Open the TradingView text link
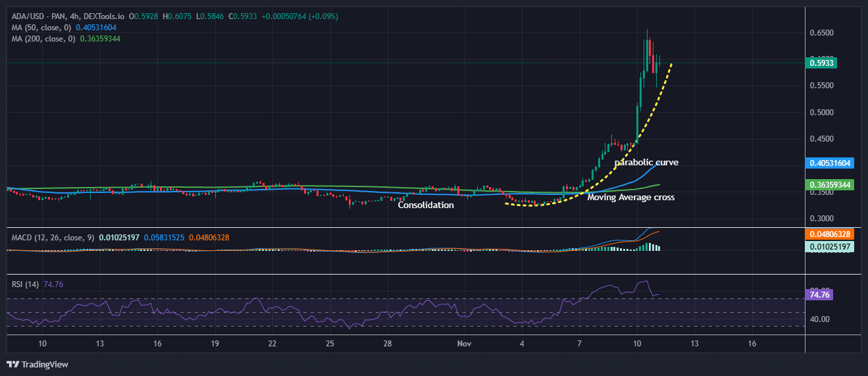Image resolution: width=868 pixels, height=376 pixels. [x=44, y=364]
